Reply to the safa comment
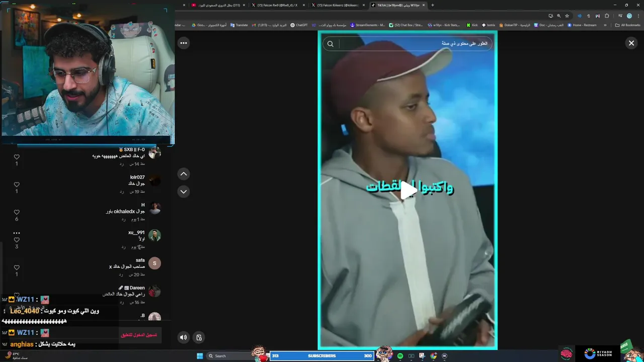Image resolution: width=644 pixels, height=362 pixels. click(x=121, y=275)
